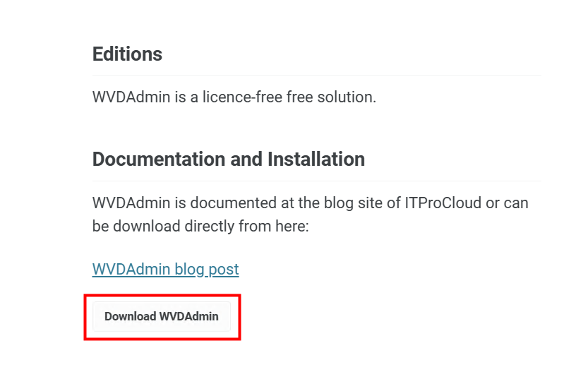Click the word "can" ending the paragraph's first line

click(x=515, y=203)
